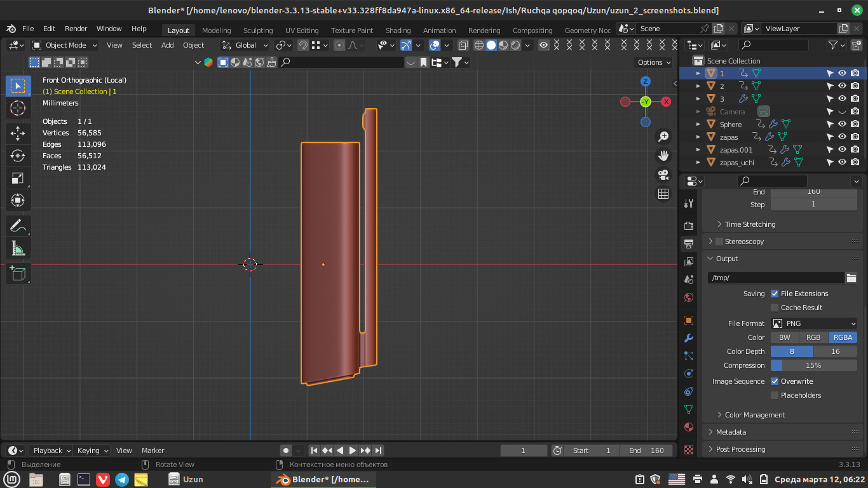868x488 pixels.
Task: Switch to the UV Editing workspace tab
Action: (302, 30)
